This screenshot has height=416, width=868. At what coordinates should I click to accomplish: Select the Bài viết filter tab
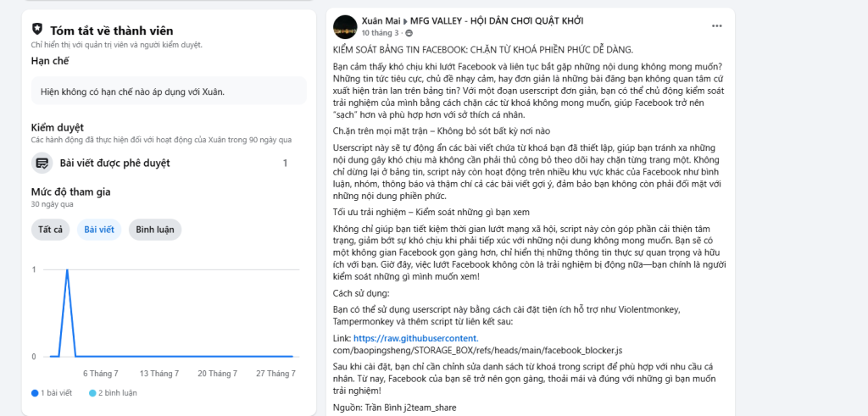[x=99, y=230]
